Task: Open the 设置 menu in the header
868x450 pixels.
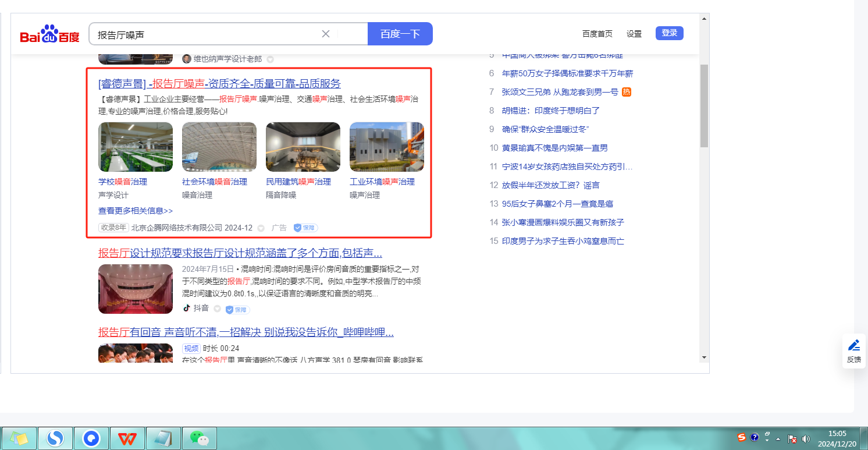Action: [x=634, y=34]
